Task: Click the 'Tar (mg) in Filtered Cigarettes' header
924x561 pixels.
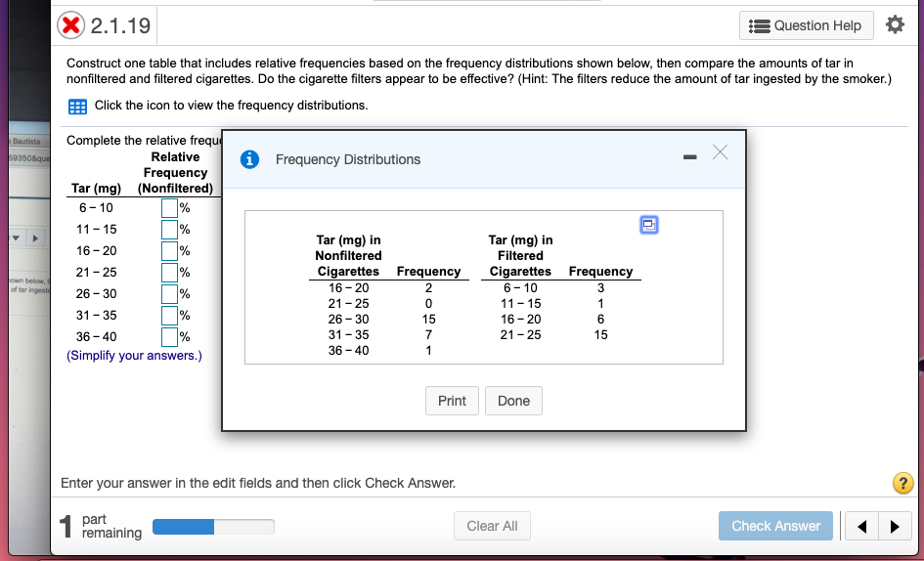Action: (520, 256)
